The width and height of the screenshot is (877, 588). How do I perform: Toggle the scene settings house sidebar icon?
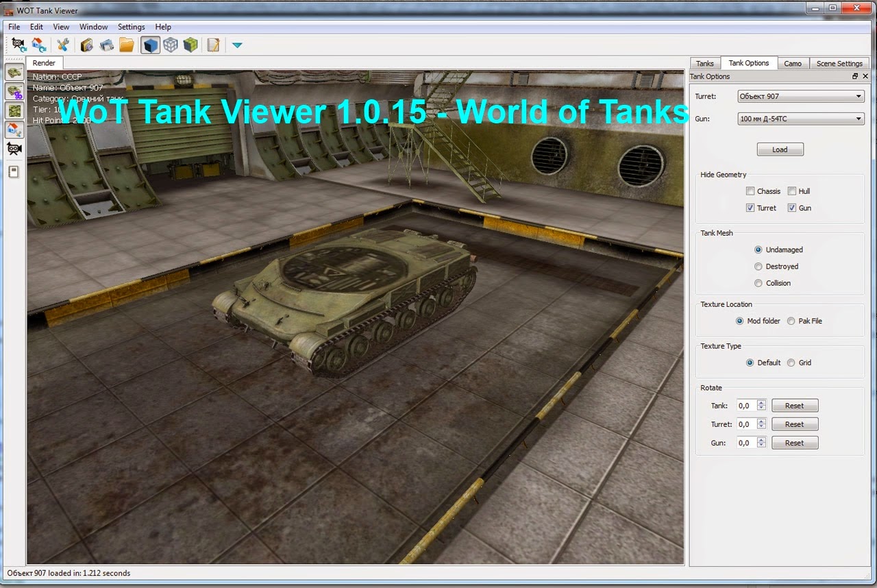tap(14, 130)
